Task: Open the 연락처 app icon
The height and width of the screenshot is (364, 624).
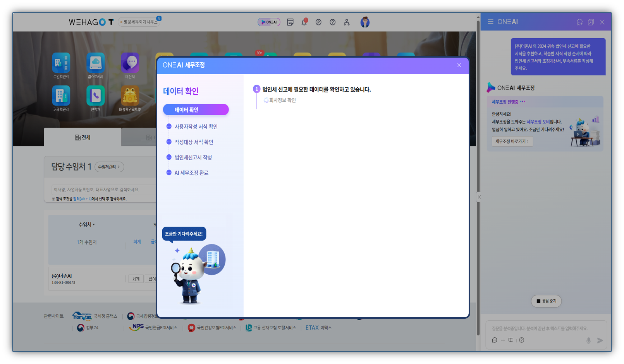Action: pyautogui.click(x=95, y=96)
